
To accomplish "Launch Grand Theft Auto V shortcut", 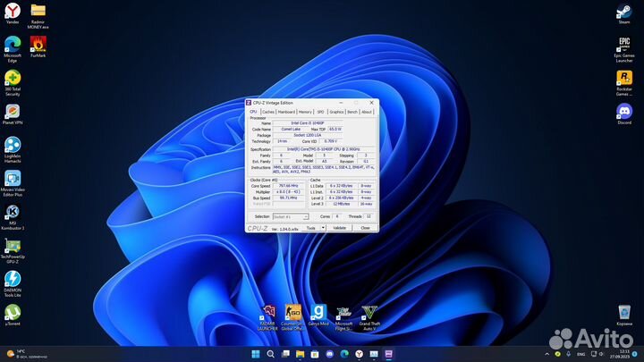I will click(369, 317).
